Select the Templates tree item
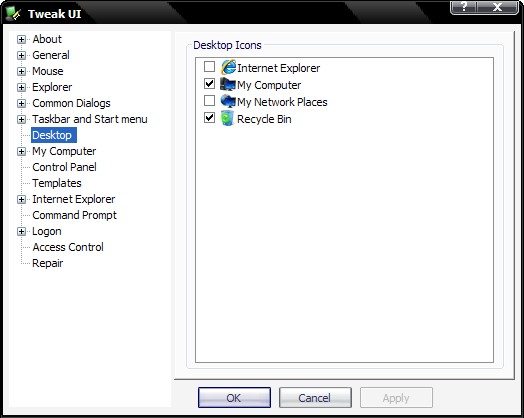This screenshot has height=418, width=524. pos(57,183)
